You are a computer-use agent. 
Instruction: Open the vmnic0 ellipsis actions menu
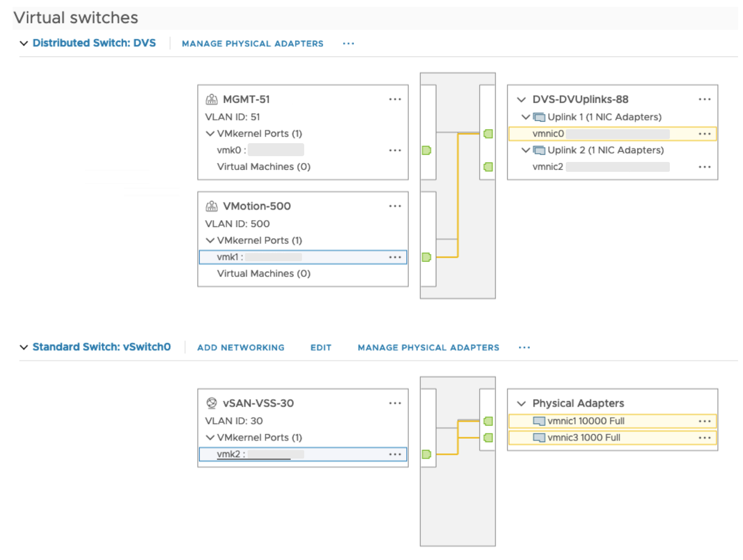[704, 134]
